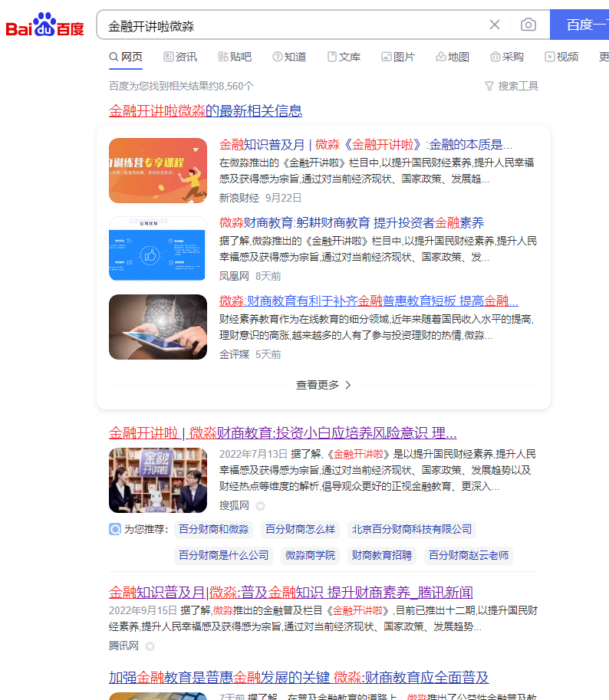
Task: Open the 视频 tab
Action: coord(561,57)
